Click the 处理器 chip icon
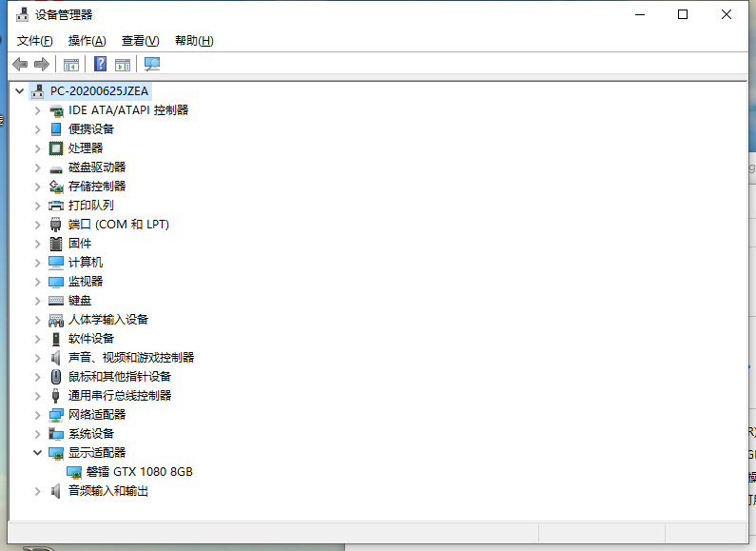 point(56,148)
